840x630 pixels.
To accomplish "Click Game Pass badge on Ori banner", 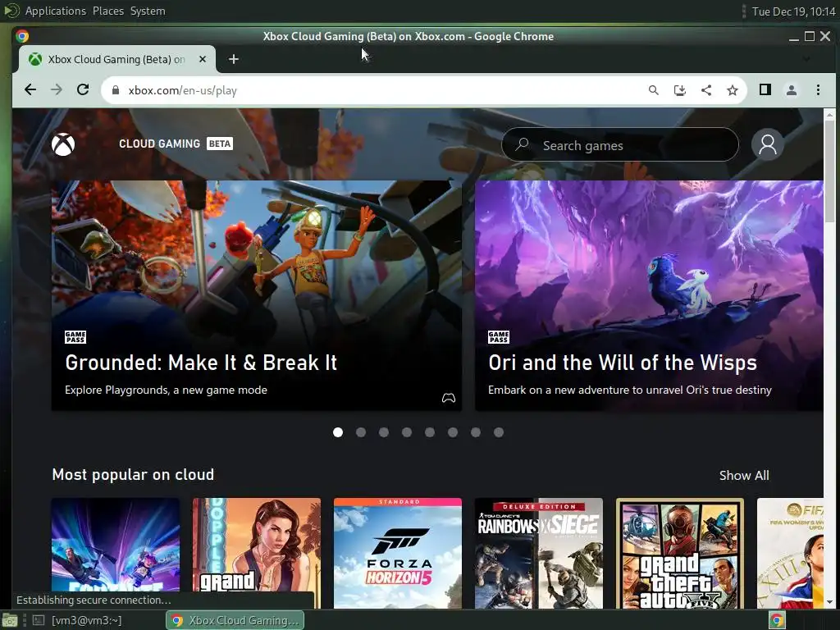I will 498,337.
